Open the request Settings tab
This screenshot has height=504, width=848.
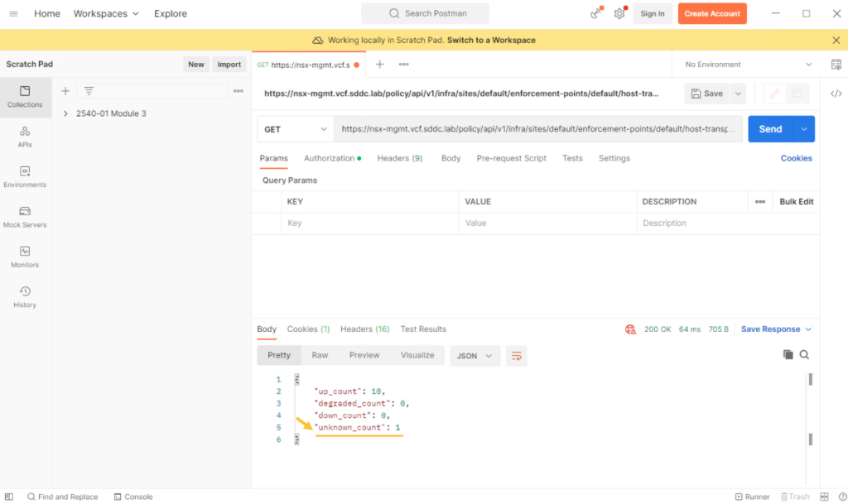[x=614, y=158]
